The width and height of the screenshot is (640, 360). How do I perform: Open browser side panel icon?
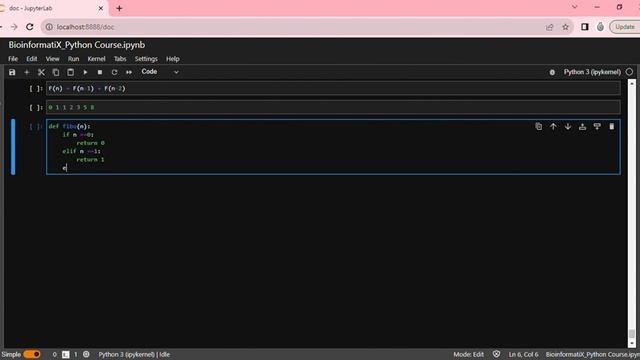tap(584, 27)
